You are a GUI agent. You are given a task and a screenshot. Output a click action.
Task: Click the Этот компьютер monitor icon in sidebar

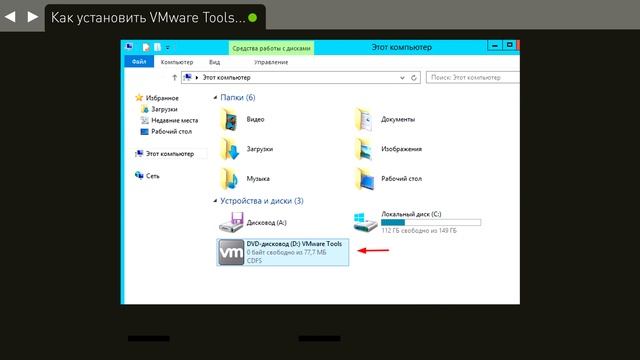[x=139, y=153]
